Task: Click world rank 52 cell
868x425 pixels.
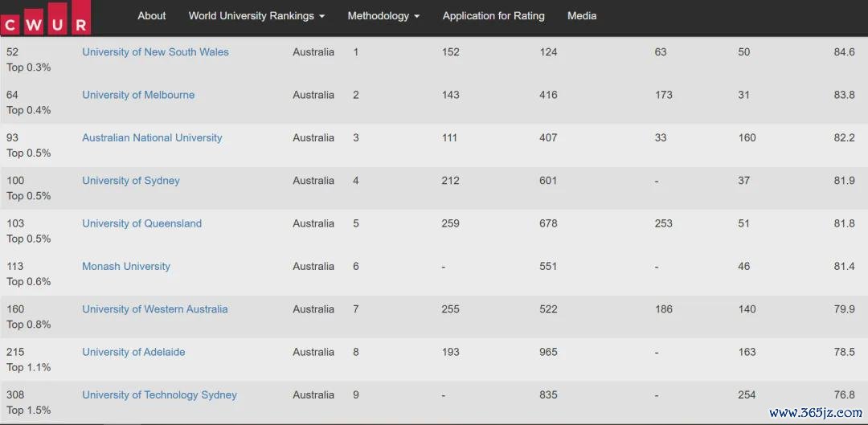Action: click(12, 52)
